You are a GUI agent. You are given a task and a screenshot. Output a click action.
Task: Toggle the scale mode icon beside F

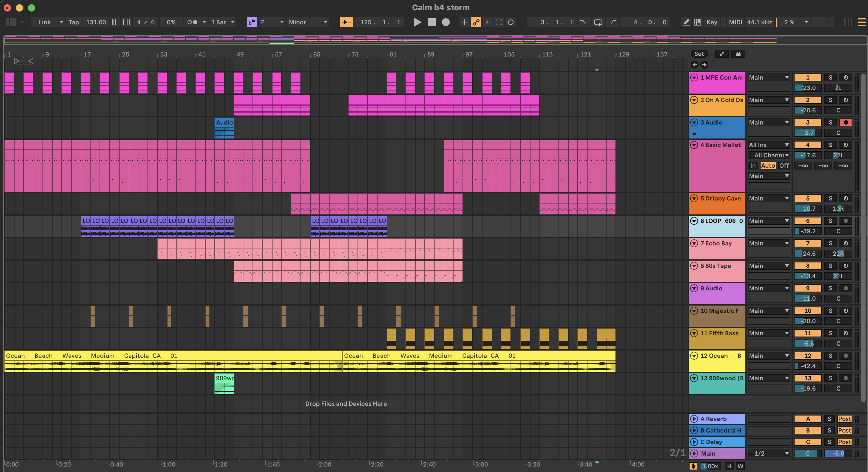point(252,22)
